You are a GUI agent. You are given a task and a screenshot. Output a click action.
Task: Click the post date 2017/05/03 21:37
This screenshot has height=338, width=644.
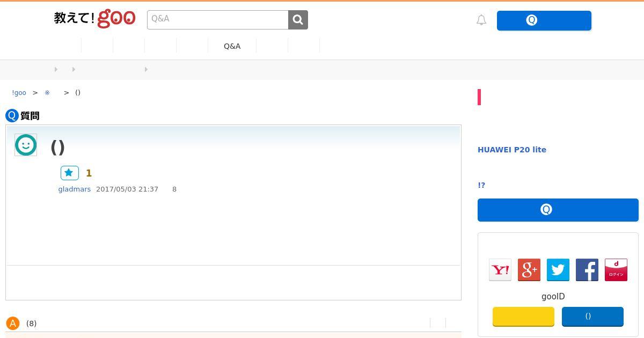127,189
